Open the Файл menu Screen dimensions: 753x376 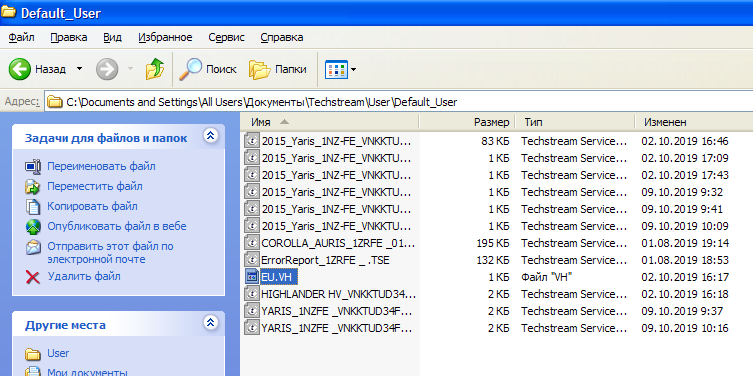[x=21, y=37]
